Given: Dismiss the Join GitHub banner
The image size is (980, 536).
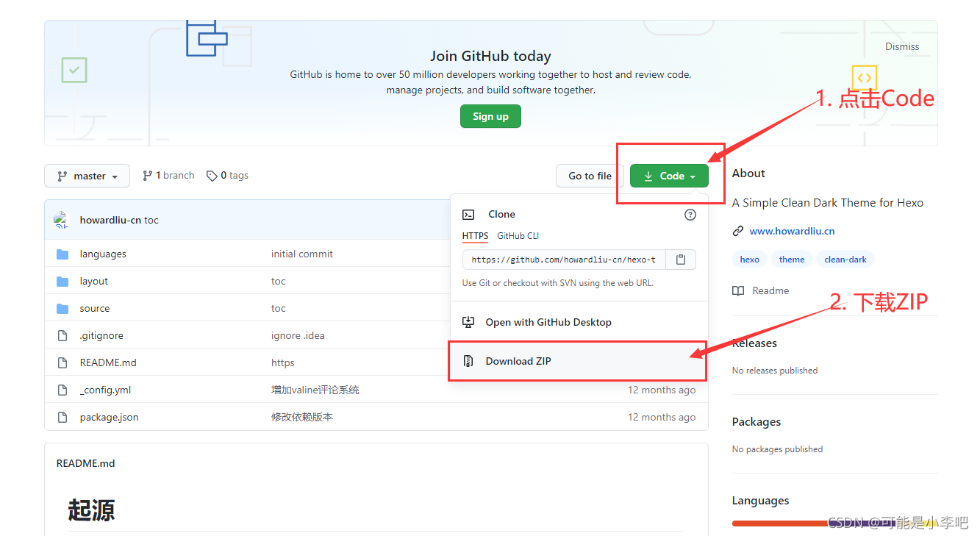Looking at the screenshot, I should (x=902, y=46).
